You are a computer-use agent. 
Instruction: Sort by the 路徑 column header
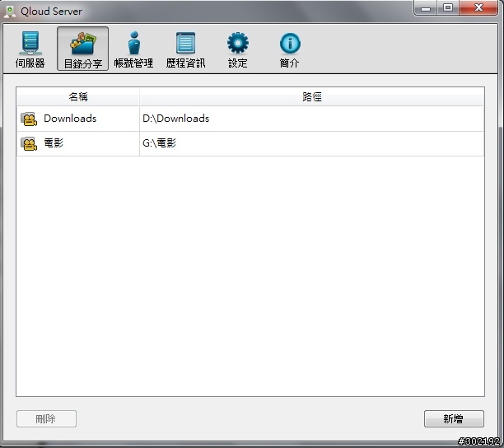tap(312, 96)
